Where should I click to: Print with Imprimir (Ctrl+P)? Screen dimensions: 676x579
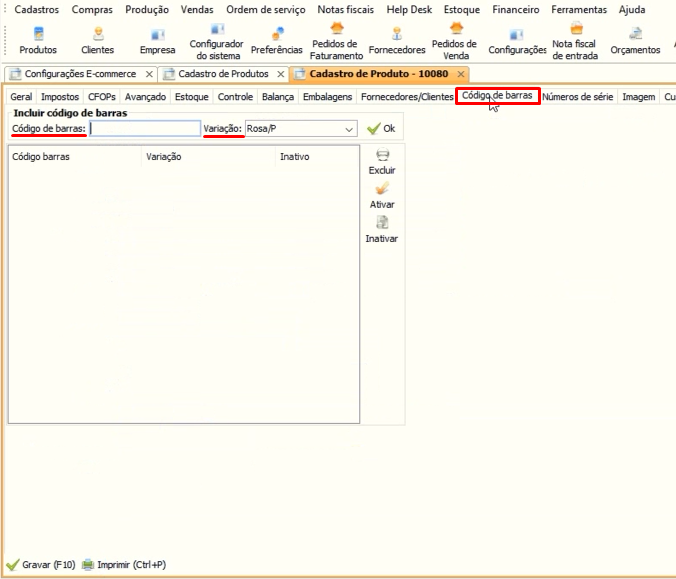124,565
